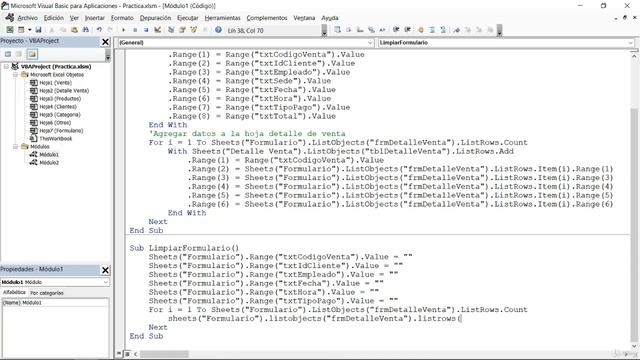Click the Quick Info edit toolbar icon
This screenshot has height=360, width=640.
360,30
